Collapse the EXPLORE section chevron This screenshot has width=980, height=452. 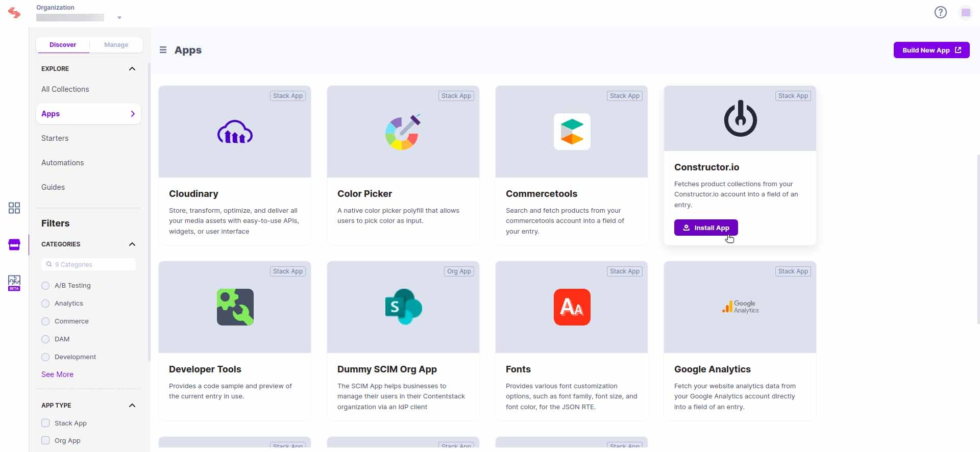[132, 69]
